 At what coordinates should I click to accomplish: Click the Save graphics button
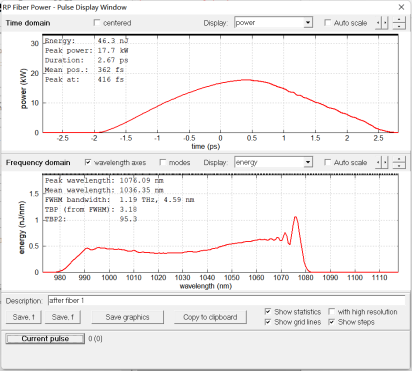127,317
